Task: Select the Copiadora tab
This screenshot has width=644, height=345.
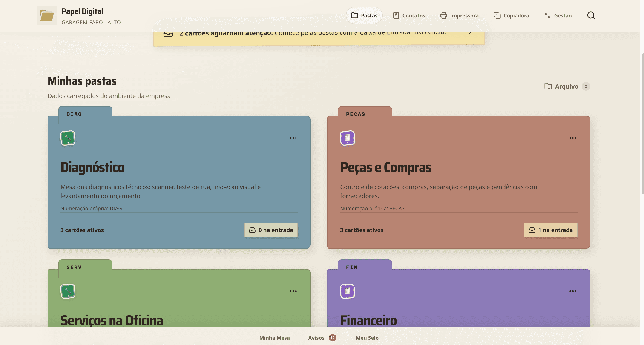Action: (x=512, y=15)
